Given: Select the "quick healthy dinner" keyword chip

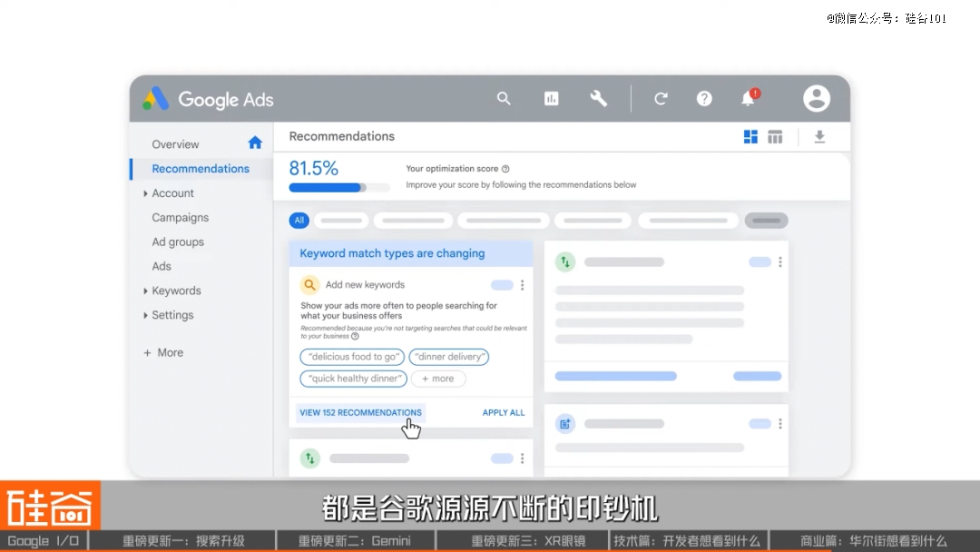Looking at the screenshot, I should [354, 379].
